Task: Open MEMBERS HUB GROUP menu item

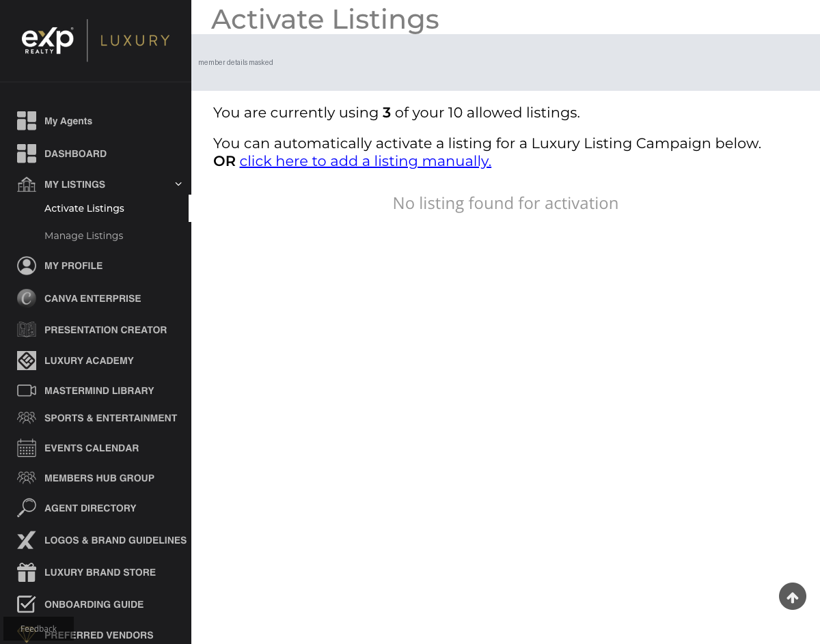Action: [99, 478]
